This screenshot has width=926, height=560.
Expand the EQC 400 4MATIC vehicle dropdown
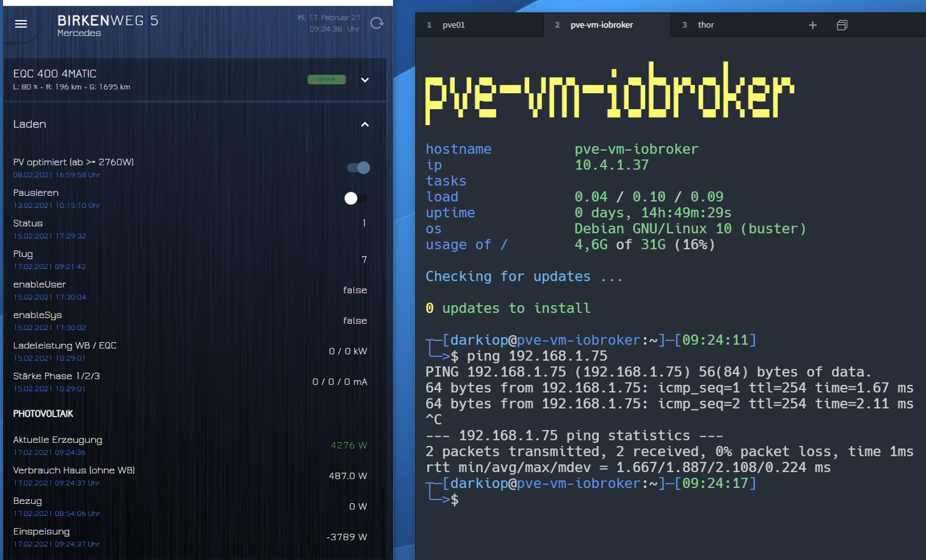364,80
